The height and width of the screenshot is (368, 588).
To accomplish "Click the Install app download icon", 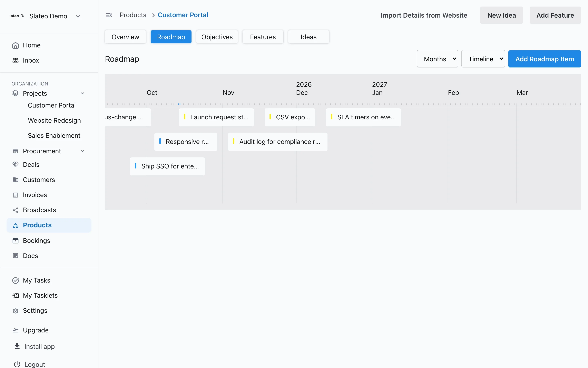I will [x=17, y=346].
